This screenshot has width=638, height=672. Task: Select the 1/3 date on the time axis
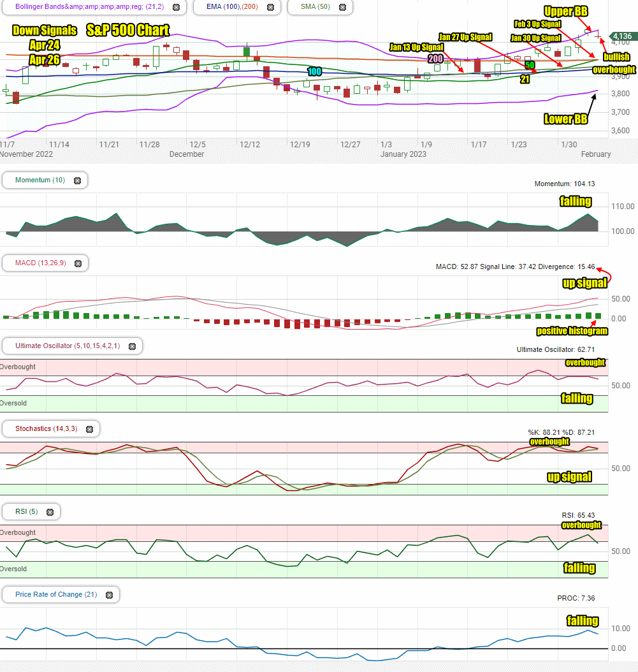(386, 145)
